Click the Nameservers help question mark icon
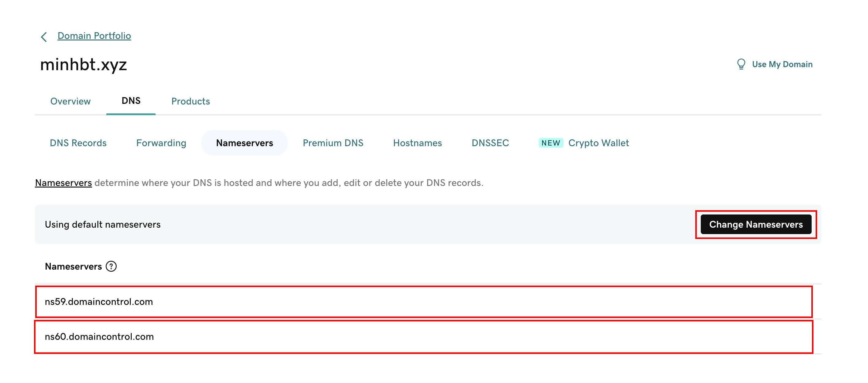The height and width of the screenshot is (383, 868). point(111,266)
